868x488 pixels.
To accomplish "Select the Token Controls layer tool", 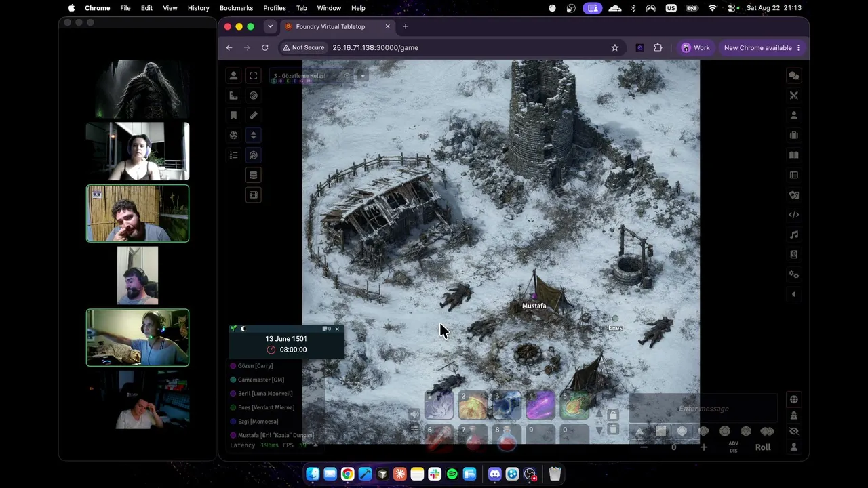I will [233, 76].
